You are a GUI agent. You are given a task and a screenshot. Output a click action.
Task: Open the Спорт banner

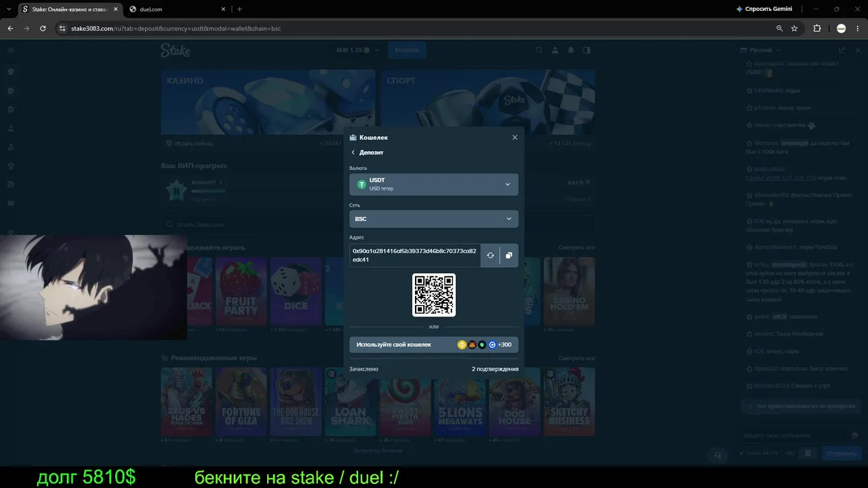point(488,102)
